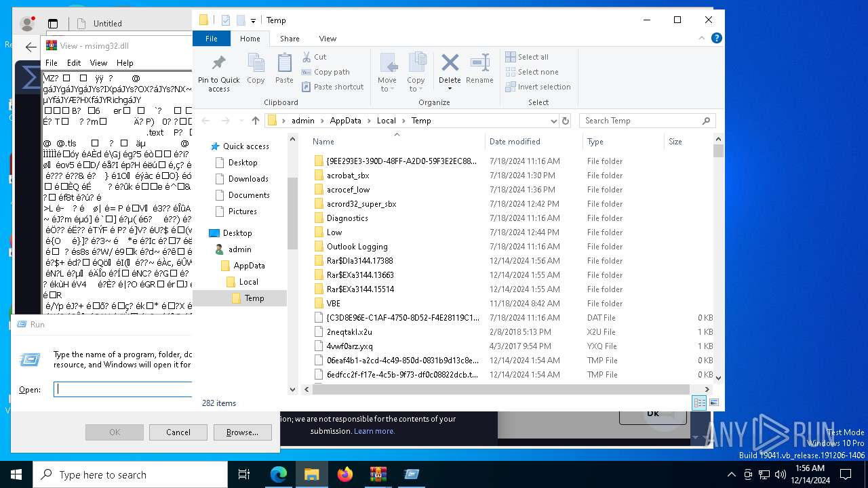
Task: Switch to the Share ribbon tab
Action: coord(290,39)
